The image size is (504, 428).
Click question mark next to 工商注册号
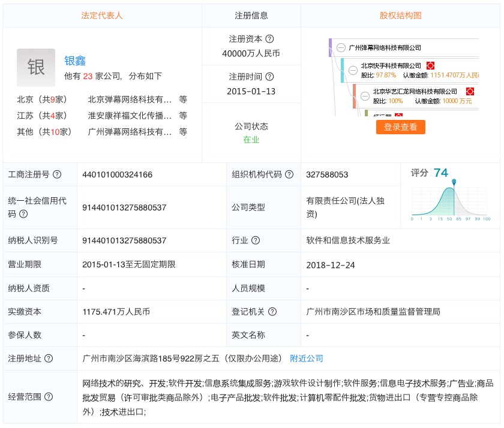(58, 175)
